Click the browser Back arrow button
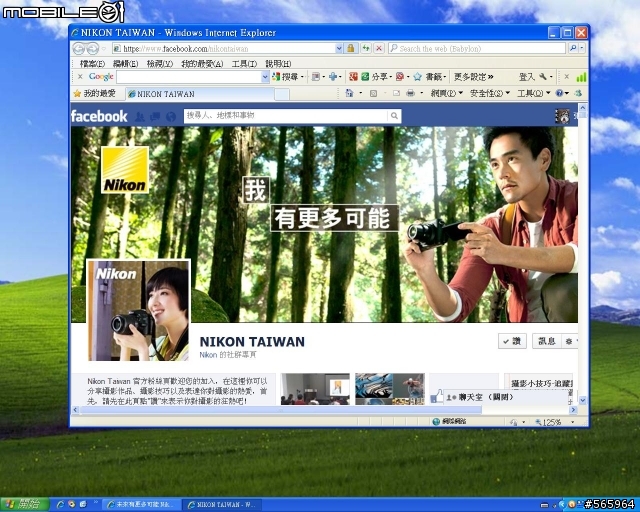 78,49
